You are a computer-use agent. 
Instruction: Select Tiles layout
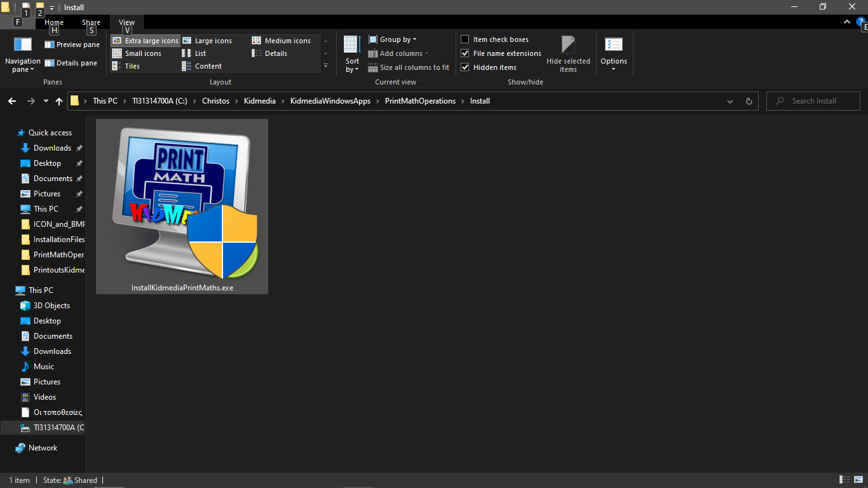tap(126, 66)
